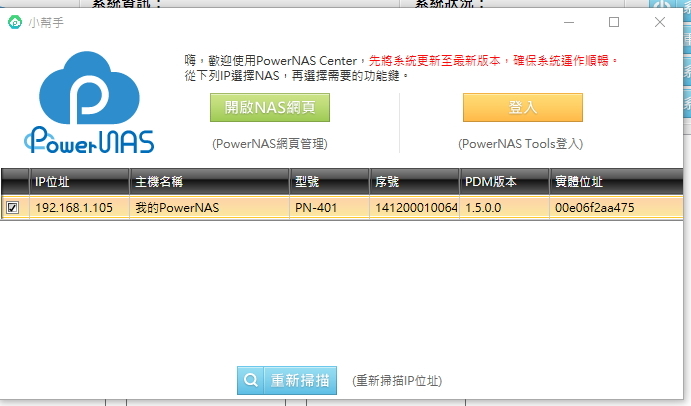
Task: Click MAC address cell 00e06f2aa475
Action: pos(616,208)
